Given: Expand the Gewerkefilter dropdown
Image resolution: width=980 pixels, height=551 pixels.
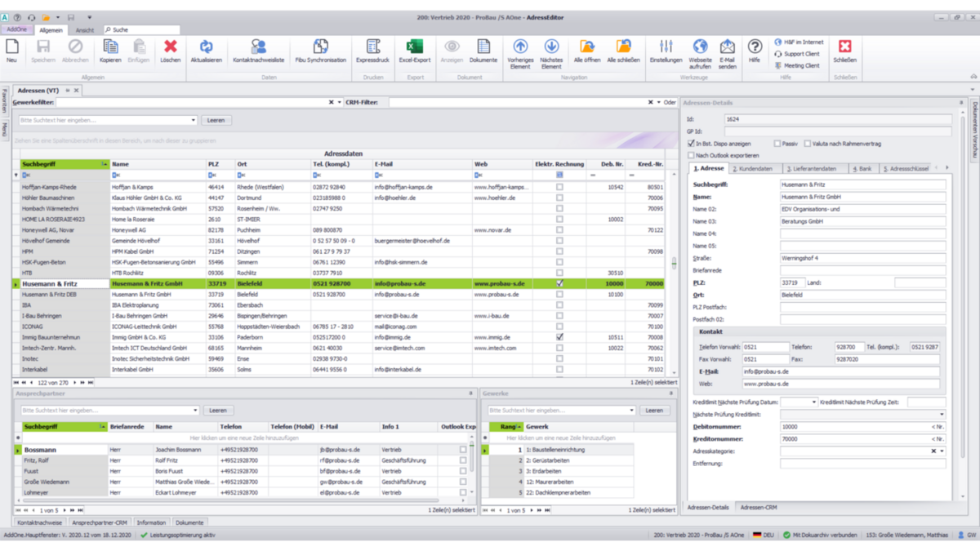Looking at the screenshot, I should click(339, 103).
